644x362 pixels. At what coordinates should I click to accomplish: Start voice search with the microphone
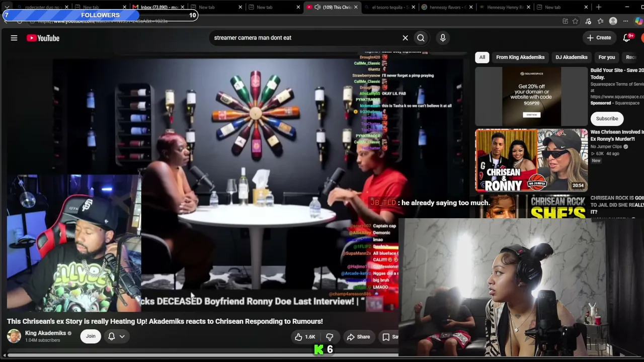click(443, 38)
